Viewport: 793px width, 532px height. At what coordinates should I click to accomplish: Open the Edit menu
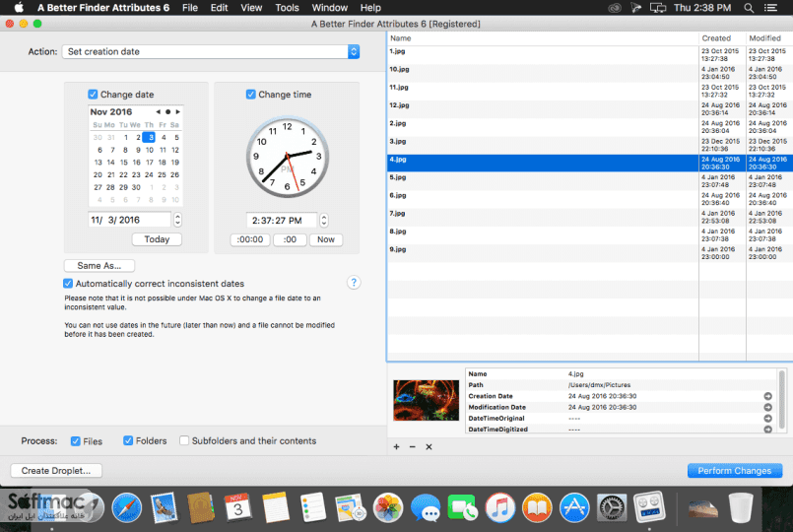[219, 8]
